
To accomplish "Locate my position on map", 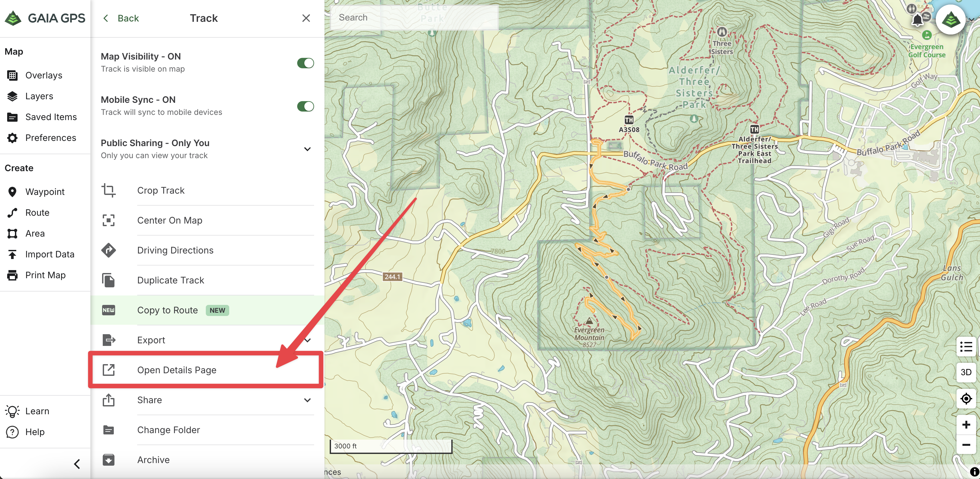I will tap(966, 399).
